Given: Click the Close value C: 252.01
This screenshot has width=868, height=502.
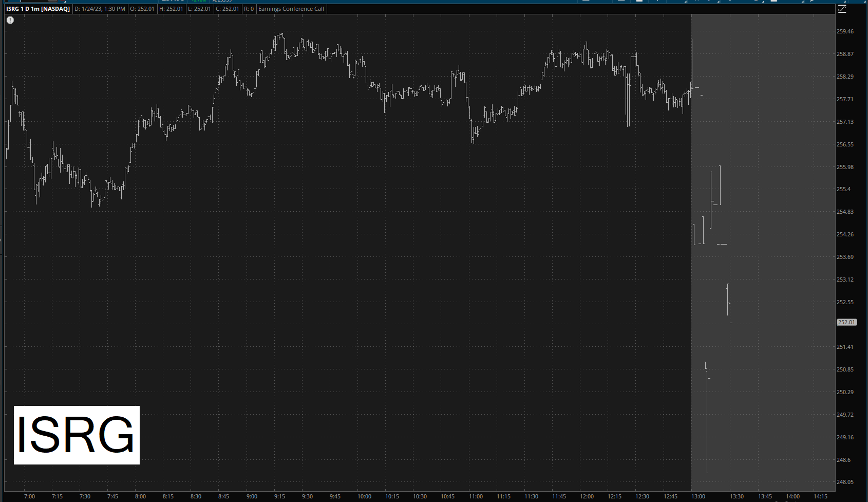Looking at the screenshot, I should (227, 9).
